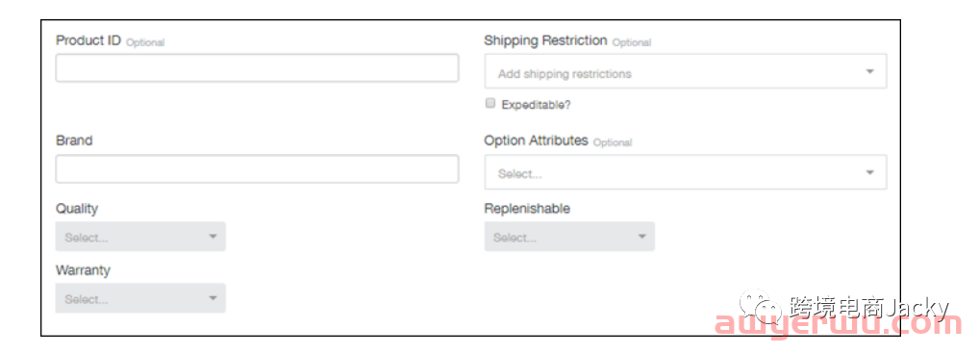This screenshot has width=980, height=353.
Task: Click the Shipping Restriction dropdown arrow
Action: (869, 71)
